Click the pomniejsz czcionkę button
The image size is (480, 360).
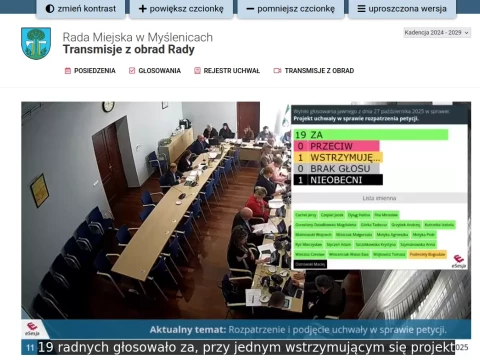(x=290, y=9)
